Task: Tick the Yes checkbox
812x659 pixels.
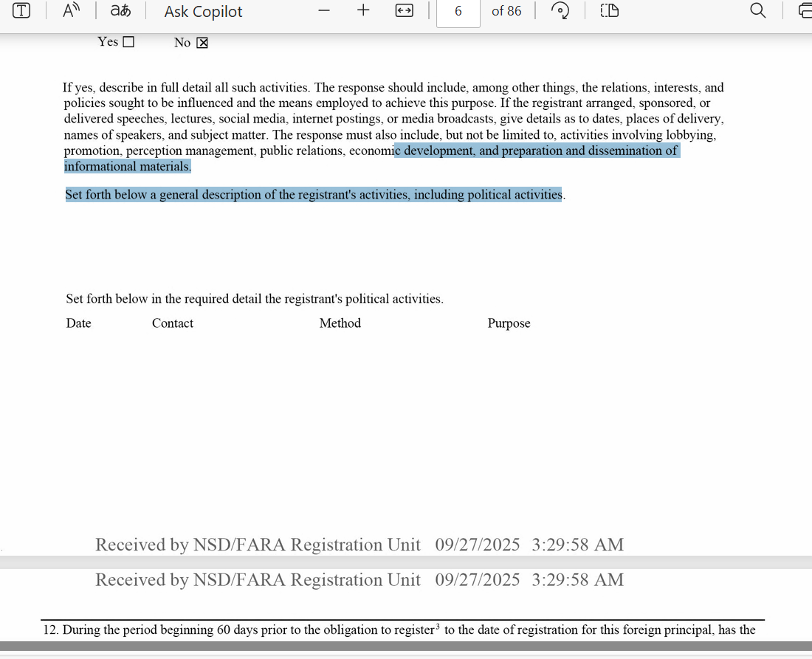Action: 128,42
